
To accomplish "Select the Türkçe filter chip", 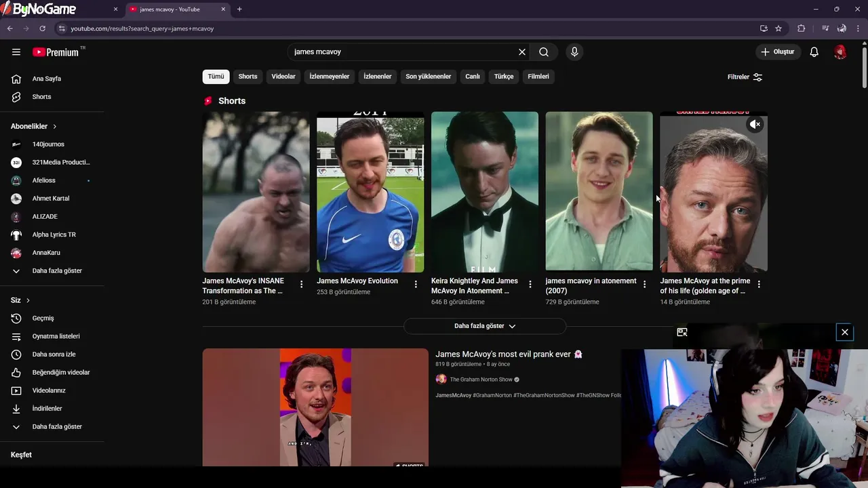I will pos(504,77).
